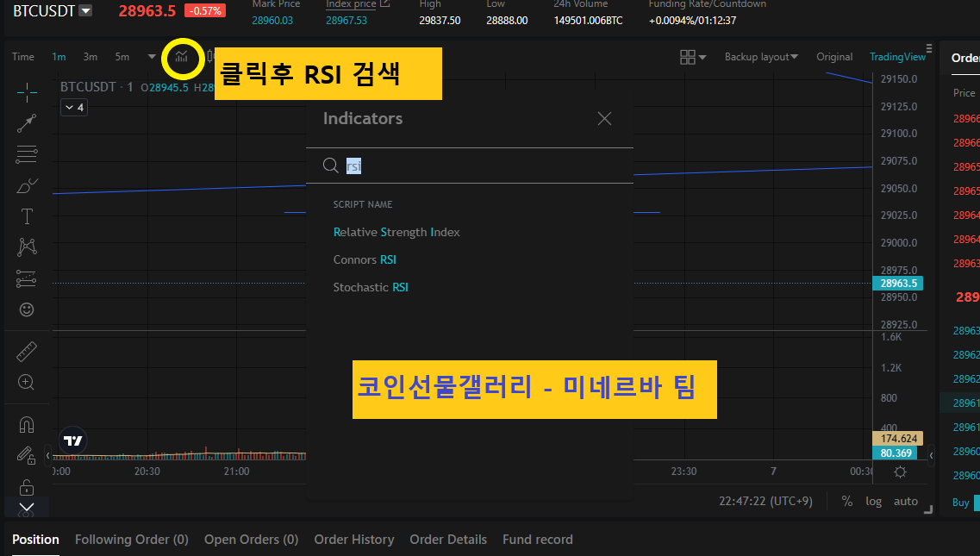Toggle log scale mode
This screenshot has width=980, height=556.
pos(873,501)
